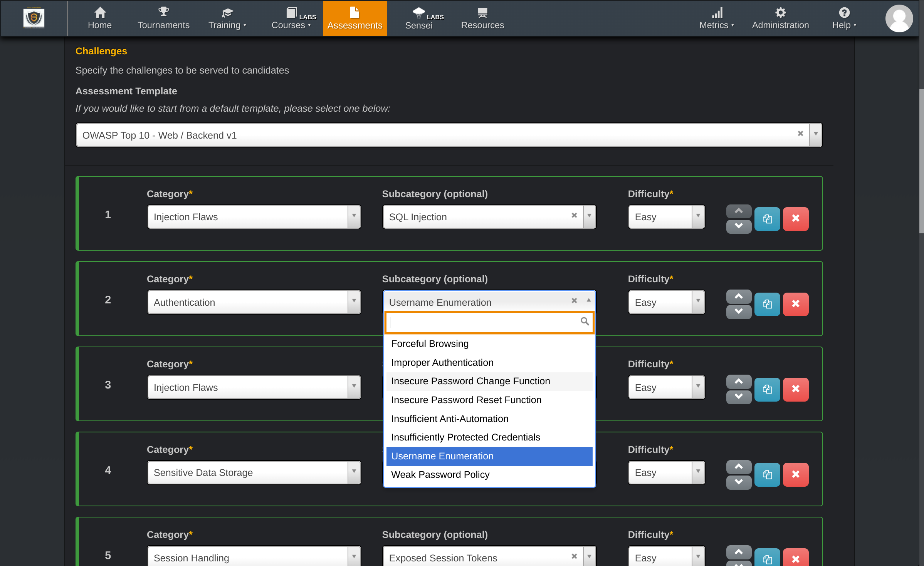Move challenge 3 down with the arrow icon
The image size is (924, 566).
click(x=738, y=397)
